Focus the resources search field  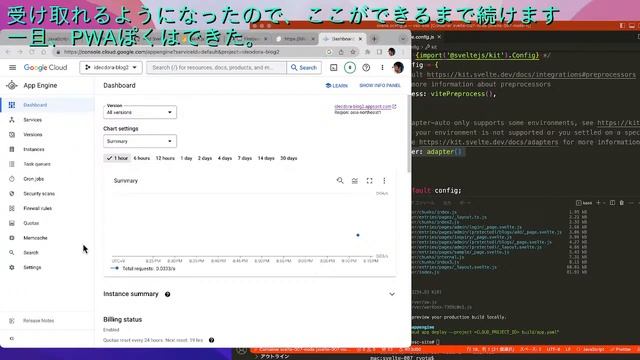coord(216,68)
